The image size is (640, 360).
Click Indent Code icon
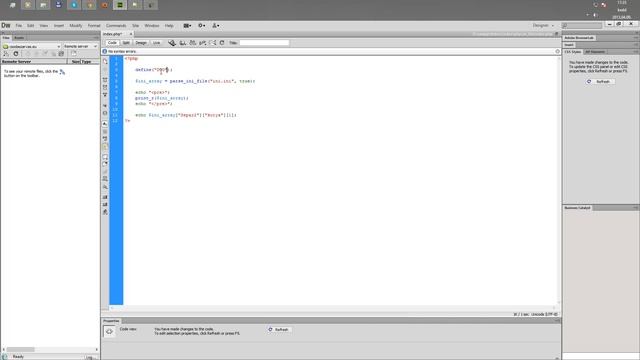pos(105,198)
